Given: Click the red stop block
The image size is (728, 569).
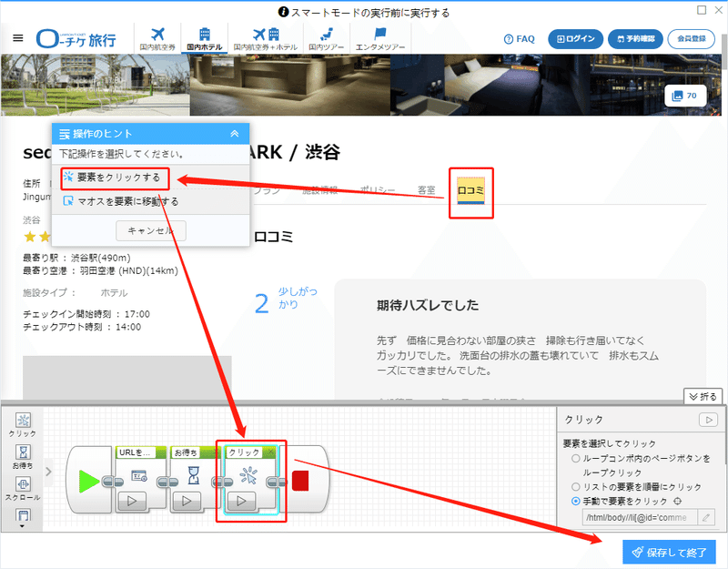Looking at the screenshot, I should [x=300, y=481].
